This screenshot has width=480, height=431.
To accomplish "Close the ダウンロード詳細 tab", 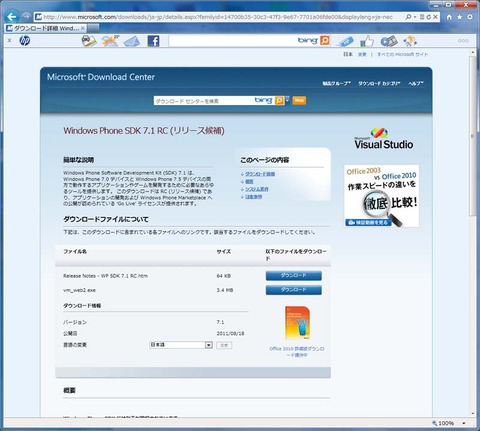I will tap(83, 28).
